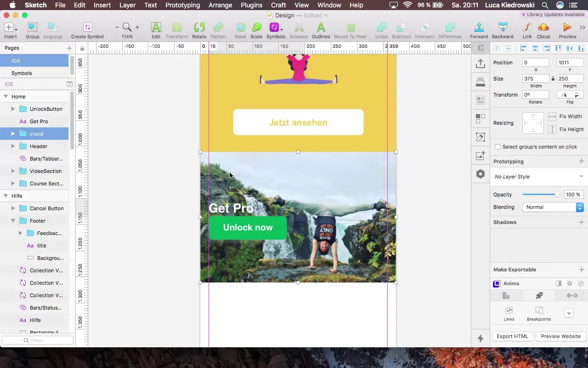
Task: Toggle the Fix Width constraint
Action: [x=552, y=117]
